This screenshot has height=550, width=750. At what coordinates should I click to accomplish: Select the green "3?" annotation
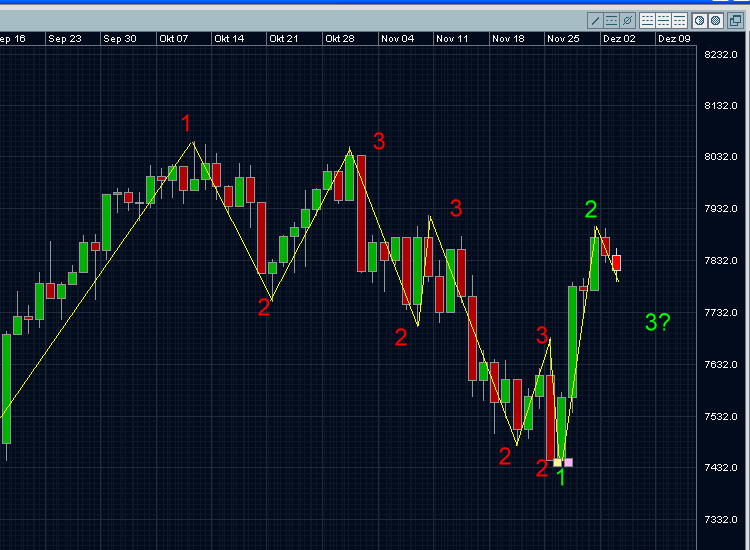658,322
